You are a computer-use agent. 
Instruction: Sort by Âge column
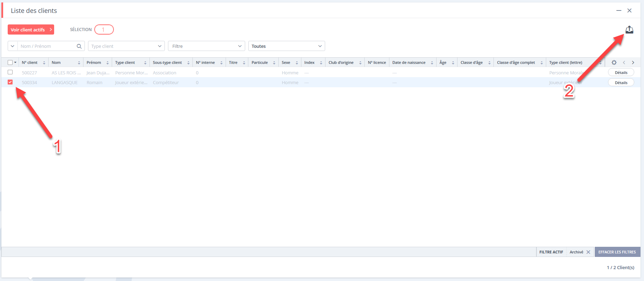pyautogui.click(x=453, y=63)
